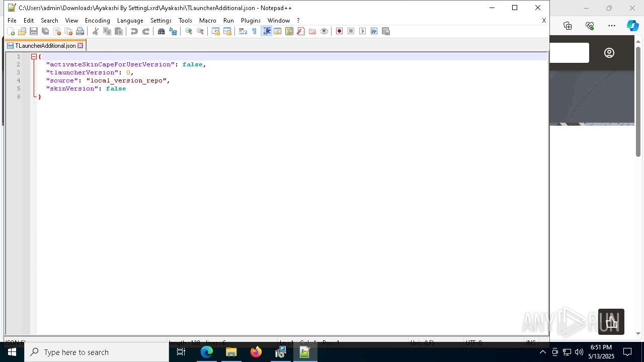
Task: Open Find dialog with binoculars icon
Action: [x=162, y=31]
